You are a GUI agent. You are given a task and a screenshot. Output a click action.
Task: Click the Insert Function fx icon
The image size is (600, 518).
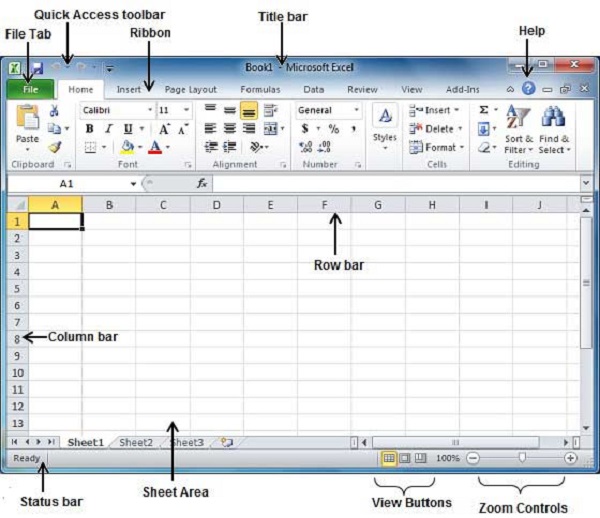click(x=202, y=184)
